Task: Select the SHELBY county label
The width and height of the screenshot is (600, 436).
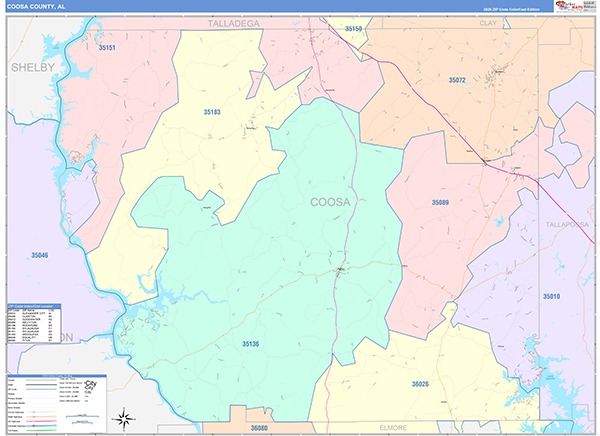Action: [x=33, y=68]
